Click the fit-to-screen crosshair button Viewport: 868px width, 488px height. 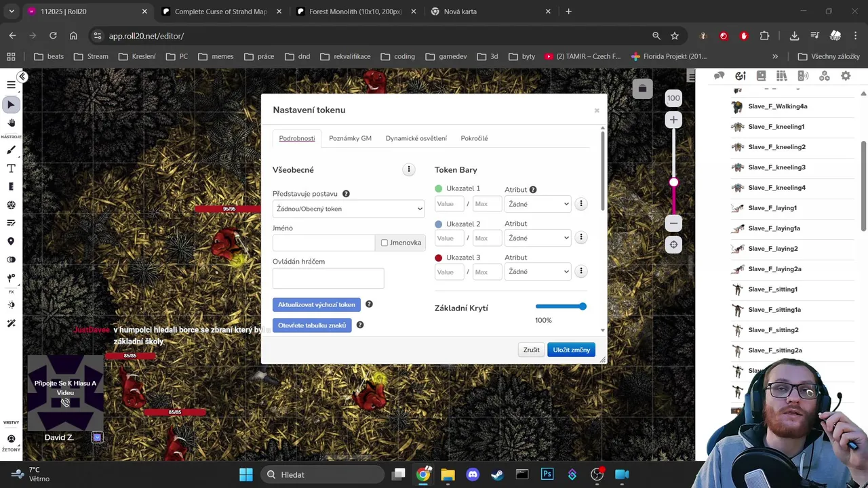(x=673, y=245)
